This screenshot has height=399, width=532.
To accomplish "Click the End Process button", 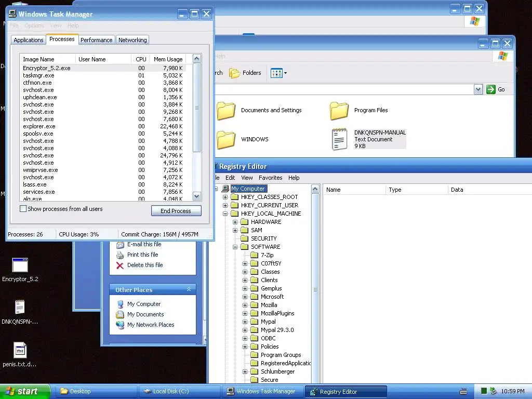I will 176,211.
